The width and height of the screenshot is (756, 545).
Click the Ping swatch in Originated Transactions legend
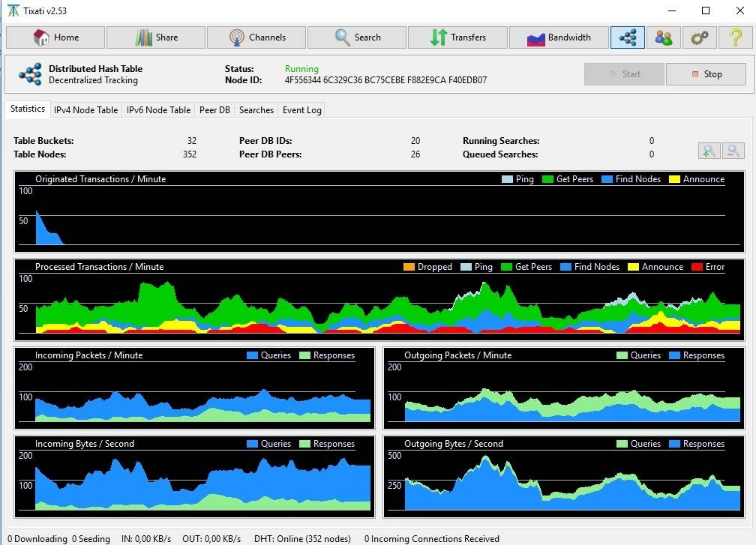[x=507, y=179]
